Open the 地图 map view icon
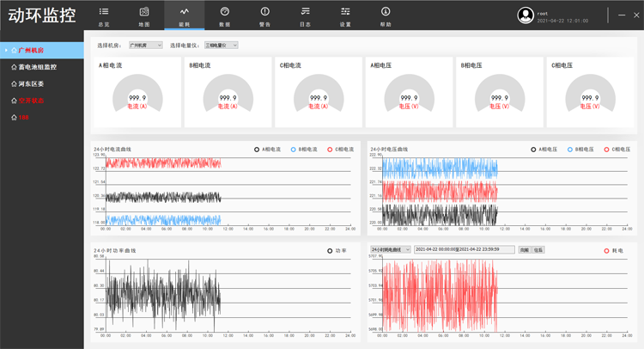Screen dimensions: 644x349 coord(144,12)
